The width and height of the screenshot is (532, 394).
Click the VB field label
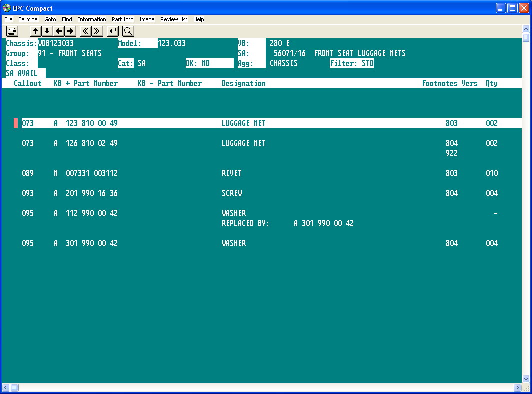[244, 43]
